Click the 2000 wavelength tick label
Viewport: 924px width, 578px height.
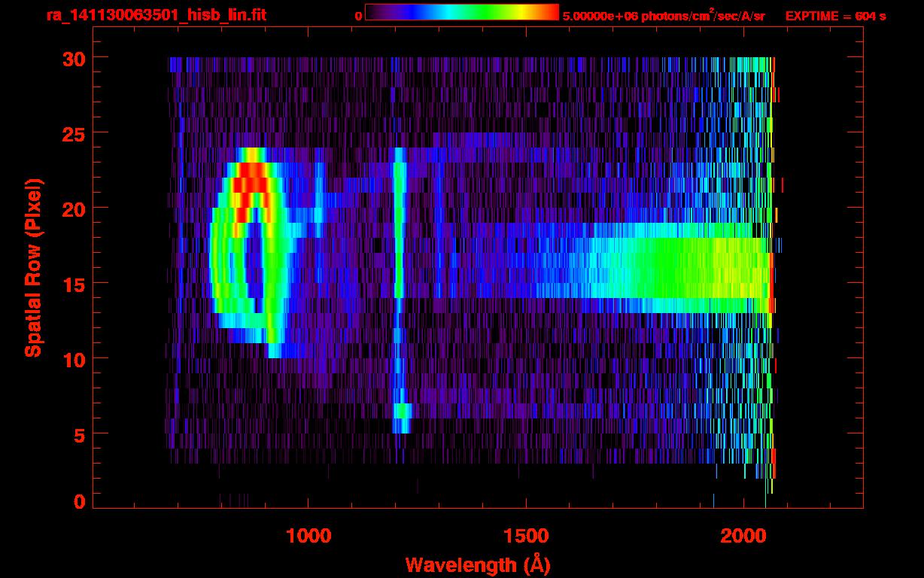coord(743,536)
